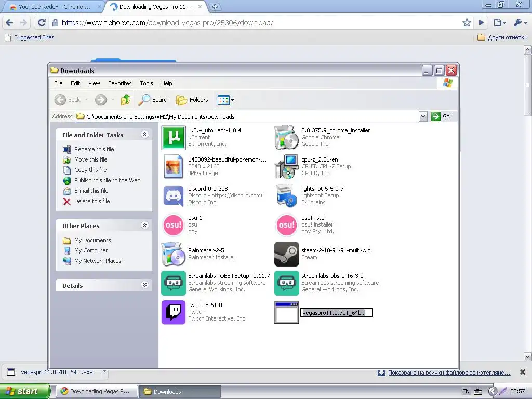This screenshot has width=532, height=399.
Task: Open the Favorites menu
Action: click(120, 83)
